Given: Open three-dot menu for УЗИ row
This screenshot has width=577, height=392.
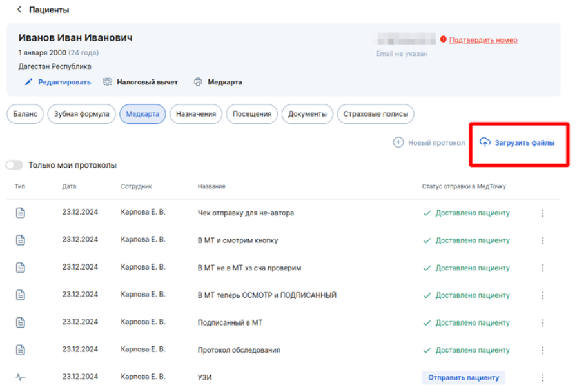Looking at the screenshot, I should pos(542,378).
